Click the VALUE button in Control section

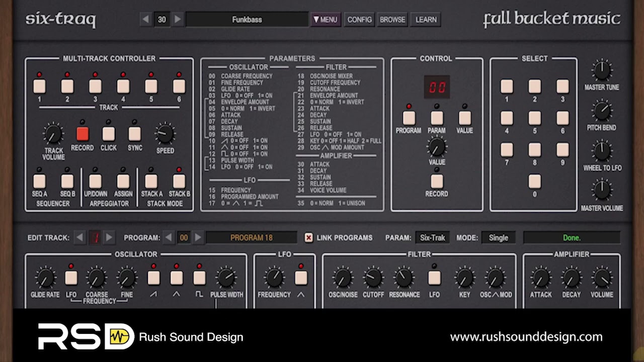(x=465, y=118)
